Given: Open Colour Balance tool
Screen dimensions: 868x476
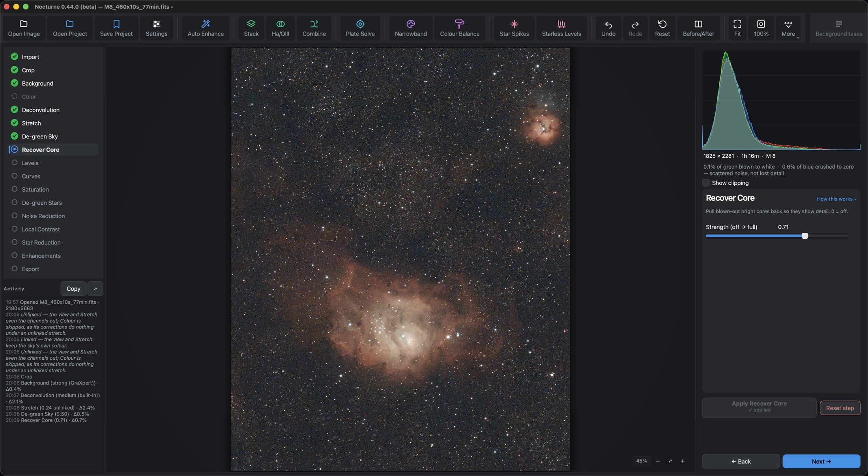Looking at the screenshot, I should pos(460,28).
